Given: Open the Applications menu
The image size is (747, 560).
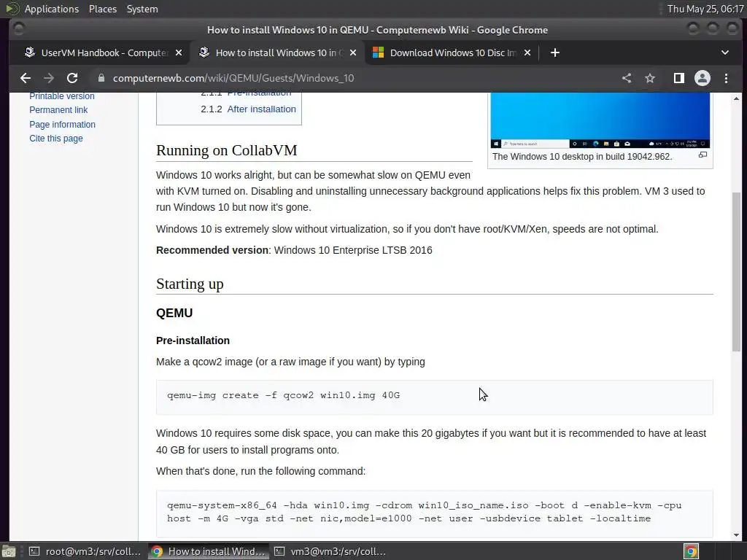Looking at the screenshot, I should [52, 9].
